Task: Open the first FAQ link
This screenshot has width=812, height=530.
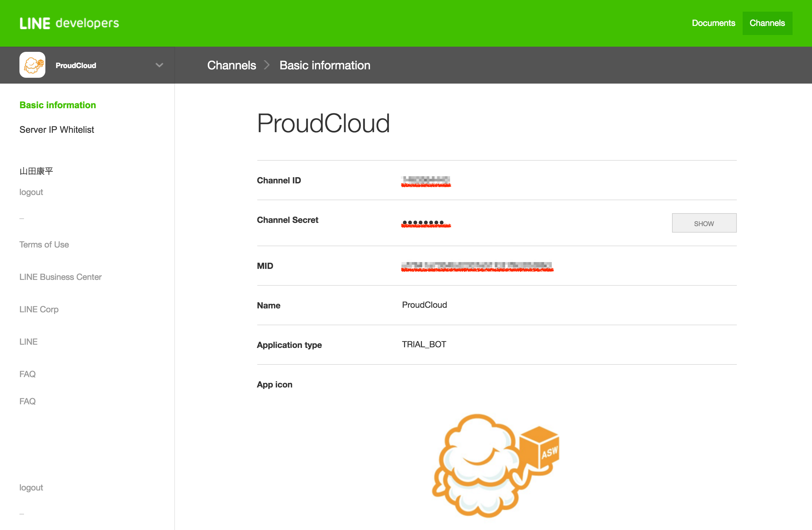Action: pos(27,374)
